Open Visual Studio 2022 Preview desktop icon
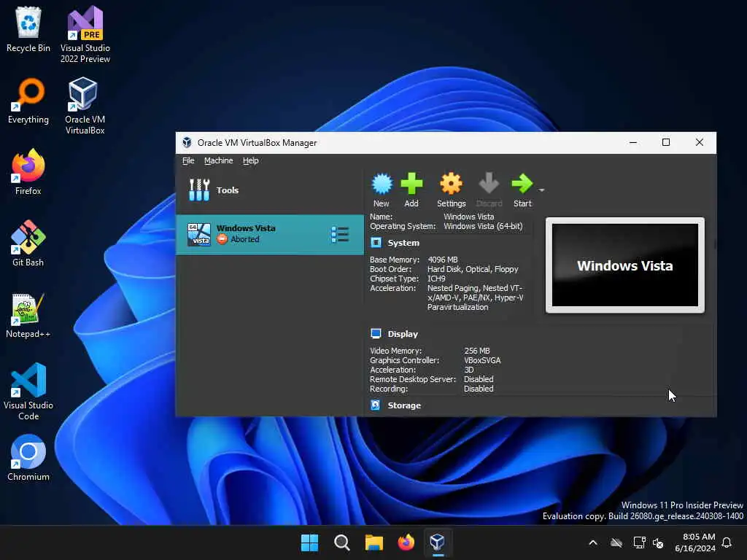The width and height of the screenshot is (747, 560). (85, 35)
